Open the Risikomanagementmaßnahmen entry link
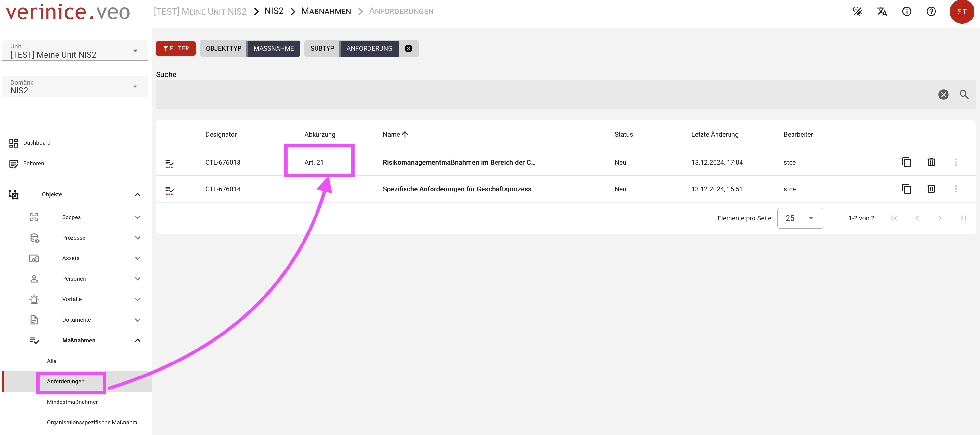Screen dimensions: 980x435 [x=458, y=162]
